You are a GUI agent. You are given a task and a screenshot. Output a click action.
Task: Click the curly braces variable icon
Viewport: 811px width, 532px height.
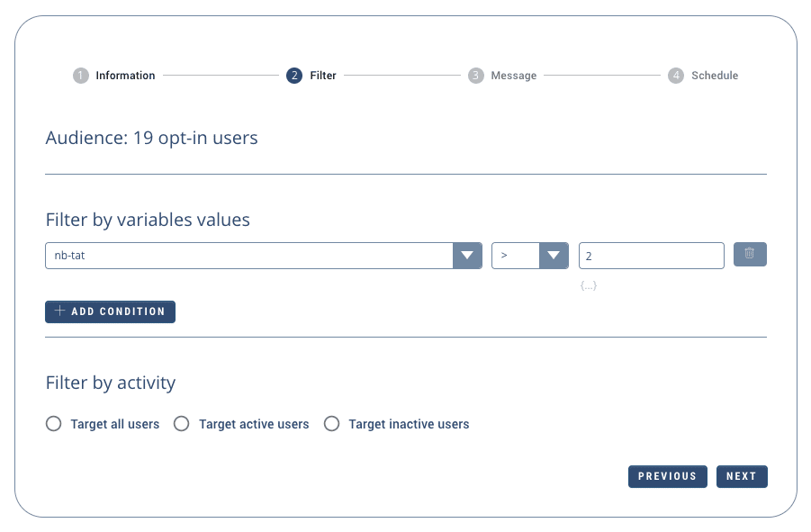tap(589, 286)
